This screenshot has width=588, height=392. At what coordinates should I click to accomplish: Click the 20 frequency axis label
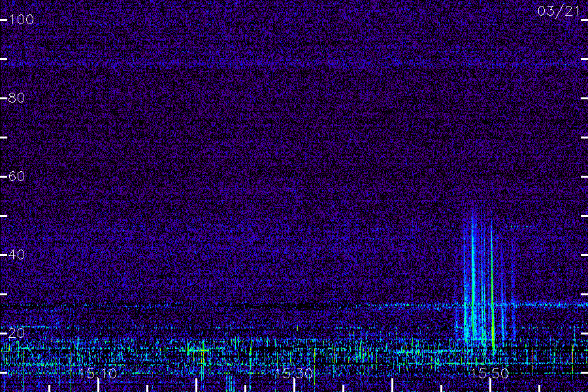[x=16, y=333]
